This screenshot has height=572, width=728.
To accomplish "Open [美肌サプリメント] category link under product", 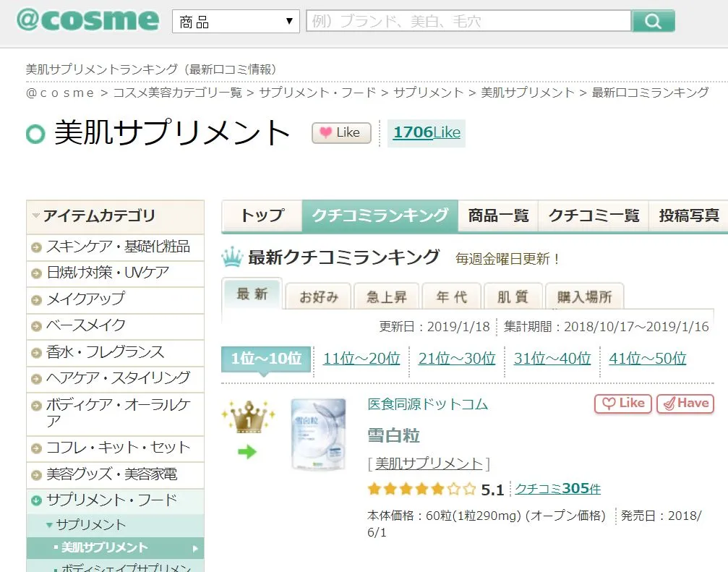I will 429,464.
